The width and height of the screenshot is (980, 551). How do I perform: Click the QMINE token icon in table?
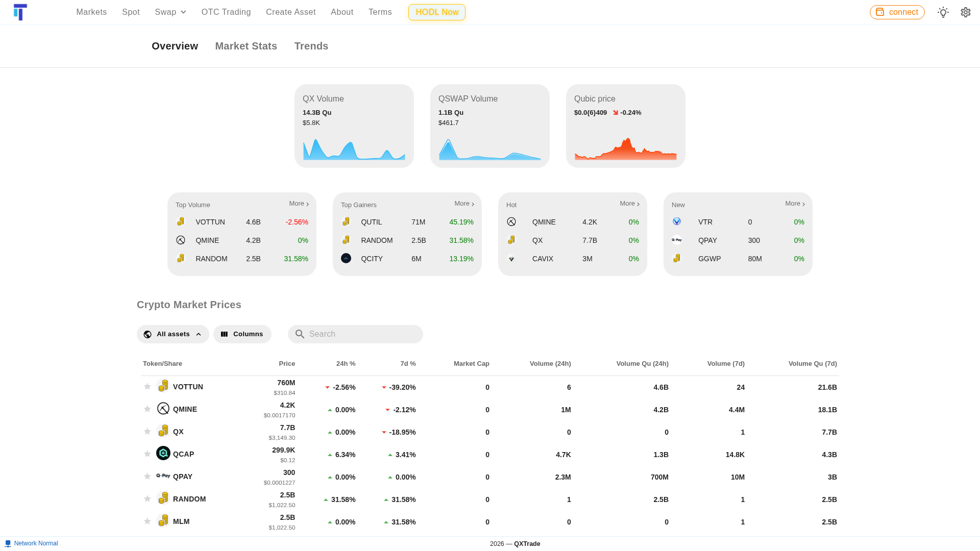pos(163,409)
